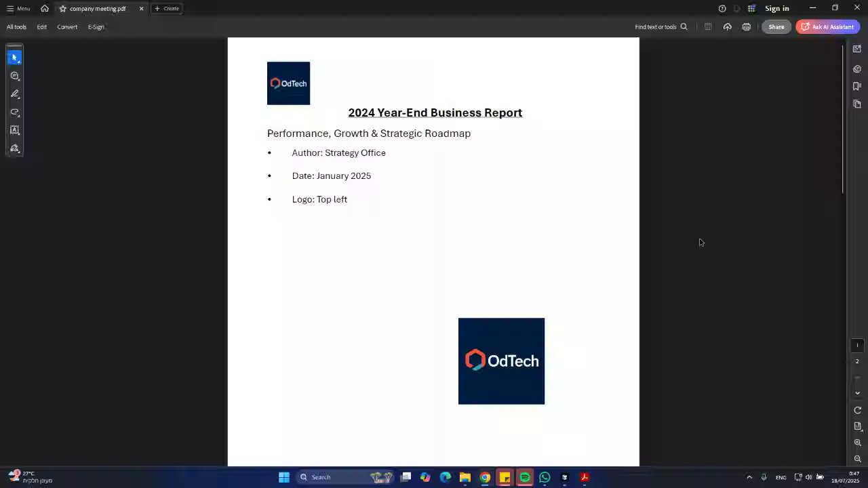
Task: Close the company meeting.pdf tab
Action: pos(141,9)
